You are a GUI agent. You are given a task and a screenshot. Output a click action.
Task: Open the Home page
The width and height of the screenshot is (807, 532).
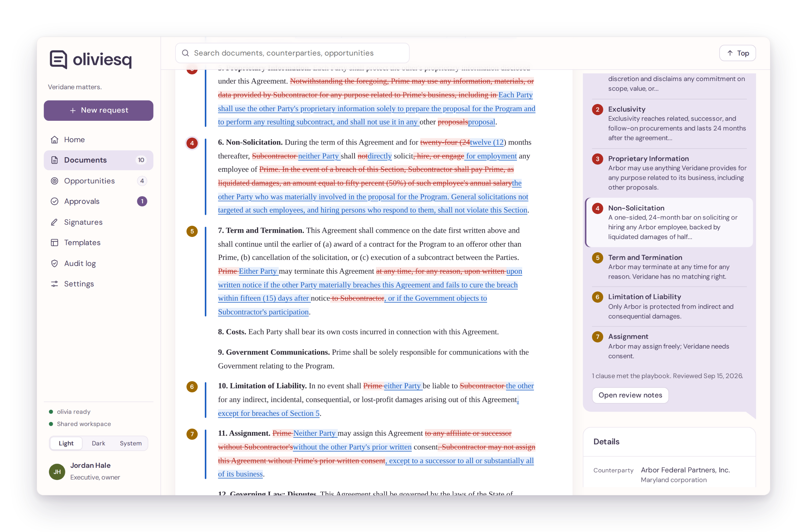tap(98, 139)
